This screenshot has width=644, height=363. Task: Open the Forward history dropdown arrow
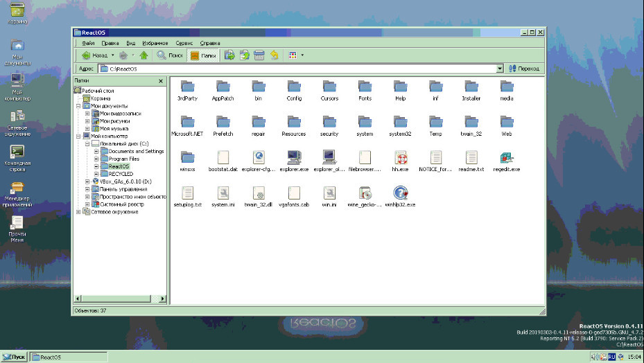coord(133,55)
